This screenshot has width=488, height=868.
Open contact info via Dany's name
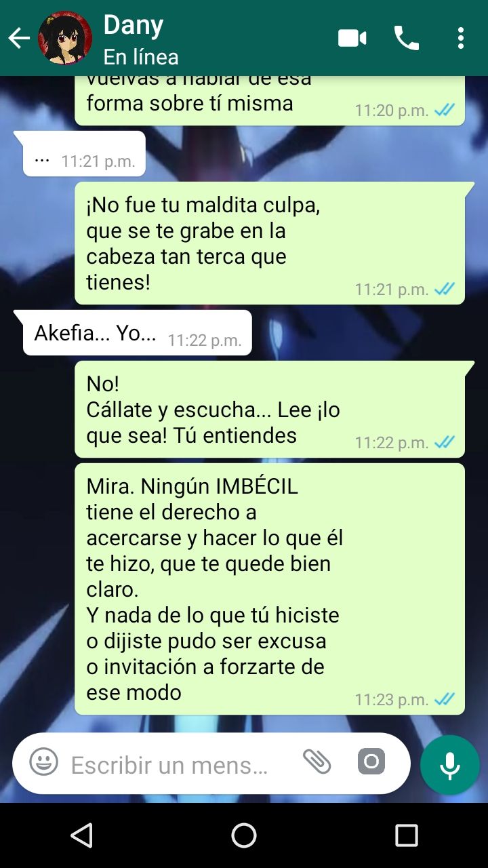pos(134,25)
